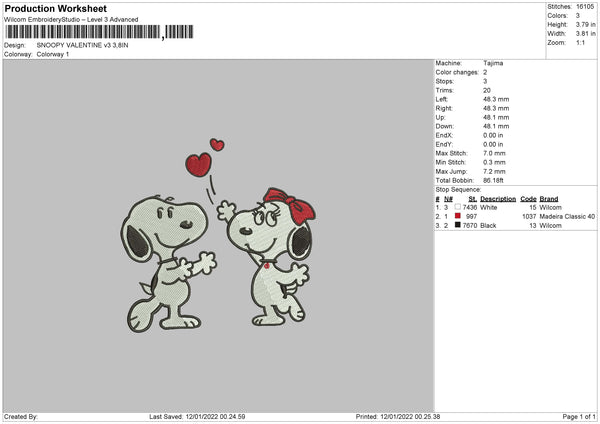The width and height of the screenshot is (600, 424).
Task: Select the Snoopy embroidery design preview
Action: pos(218,235)
